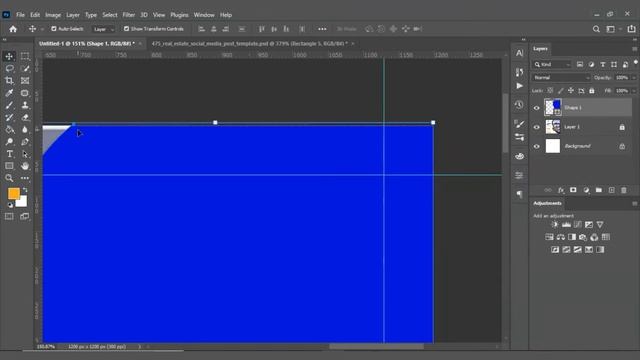
Task: Select the Crop tool
Action: coord(9,81)
